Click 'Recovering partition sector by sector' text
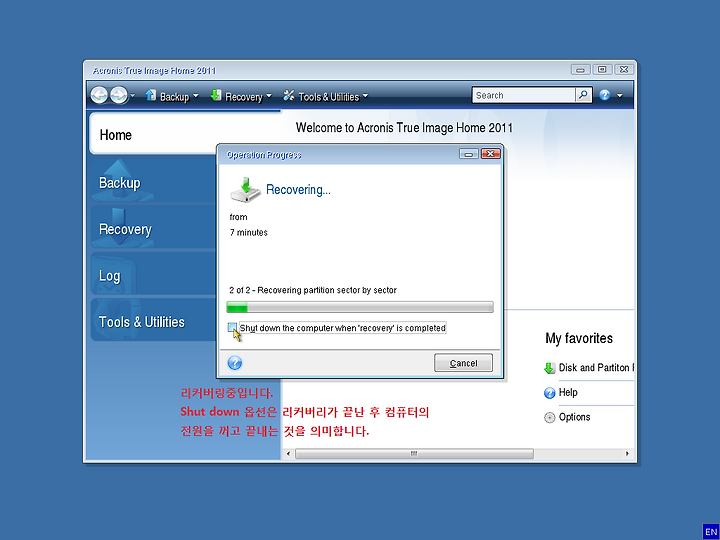The image size is (720, 540). tap(327, 290)
